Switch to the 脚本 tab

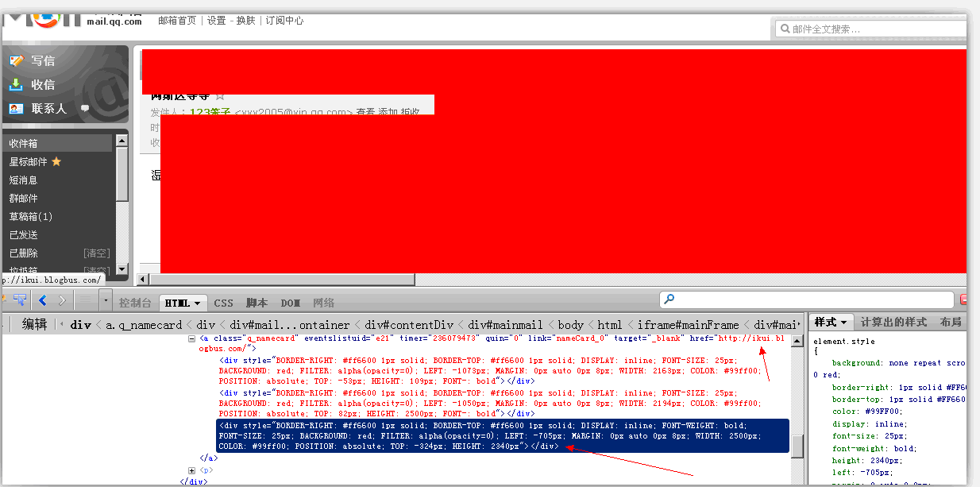(257, 303)
